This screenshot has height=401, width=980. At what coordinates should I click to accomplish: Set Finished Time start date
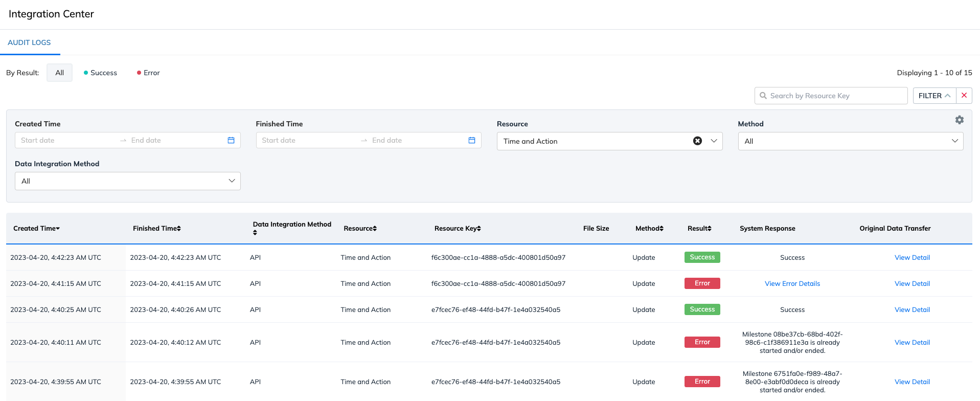pos(307,140)
